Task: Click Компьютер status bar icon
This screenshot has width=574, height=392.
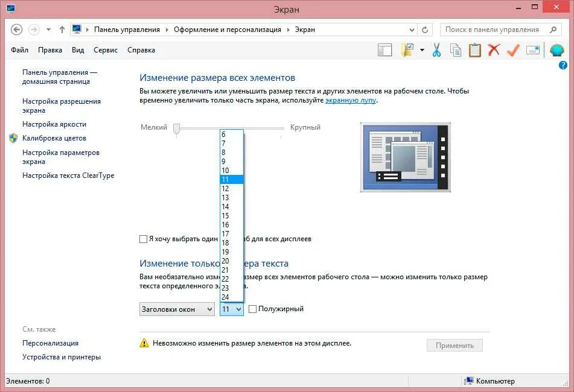Action: tap(469, 381)
